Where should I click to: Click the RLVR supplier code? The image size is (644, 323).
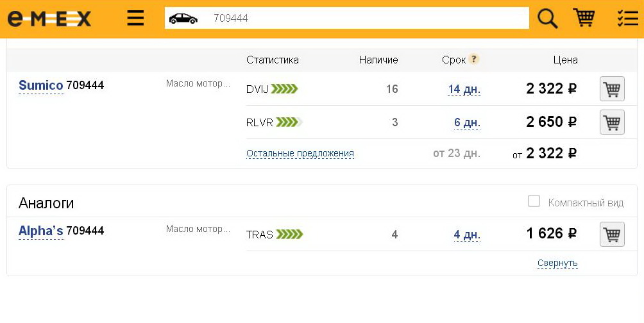pos(260,122)
